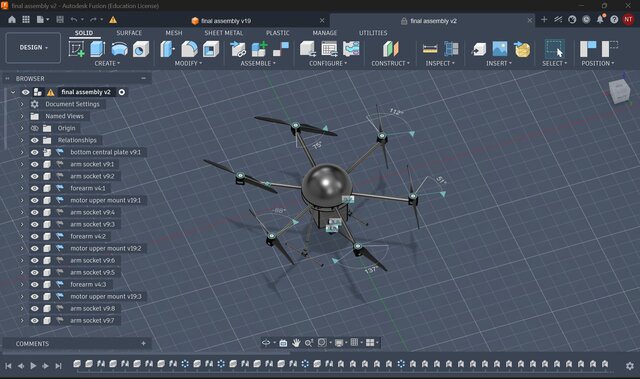This screenshot has height=379, width=640.
Task: Click the Measure ruler icon in Inspect
Action: 430,49
